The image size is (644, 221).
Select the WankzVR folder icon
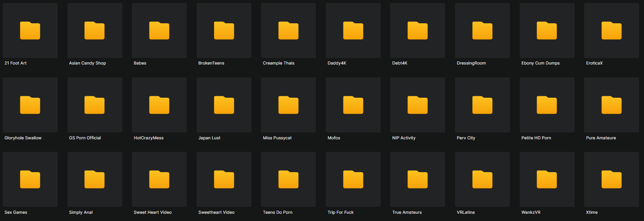[x=547, y=179]
